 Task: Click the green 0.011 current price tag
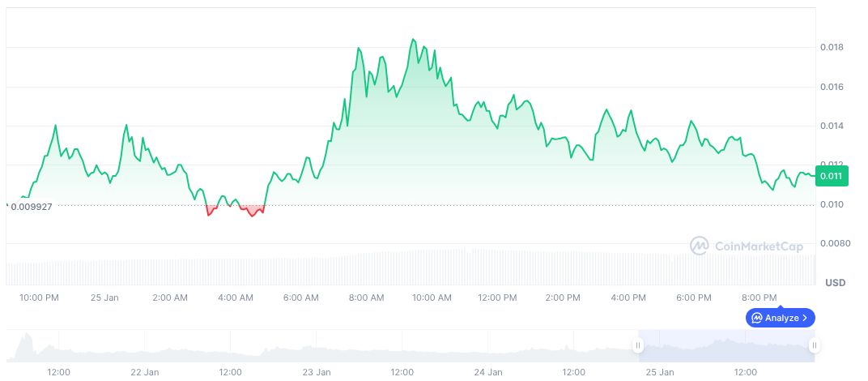(x=831, y=176)
